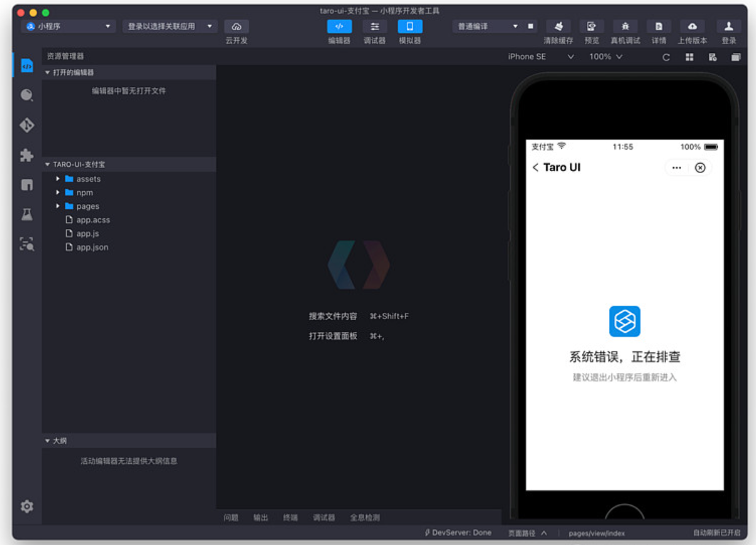The image size is (756, 545).
Task: Toggle the 编辑器 editor panel
Action: [x=339, y=26]
